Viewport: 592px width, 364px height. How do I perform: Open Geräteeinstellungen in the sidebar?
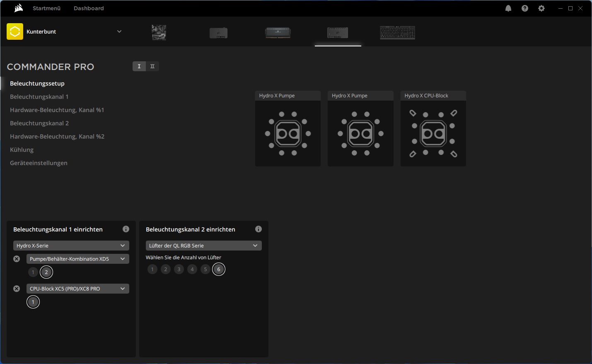click(39, 163)
